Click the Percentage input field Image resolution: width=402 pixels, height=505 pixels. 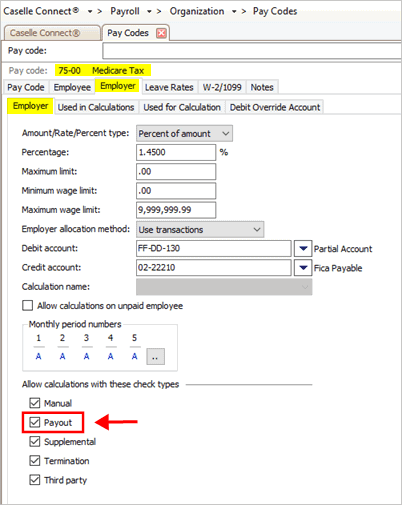(176, 153)
